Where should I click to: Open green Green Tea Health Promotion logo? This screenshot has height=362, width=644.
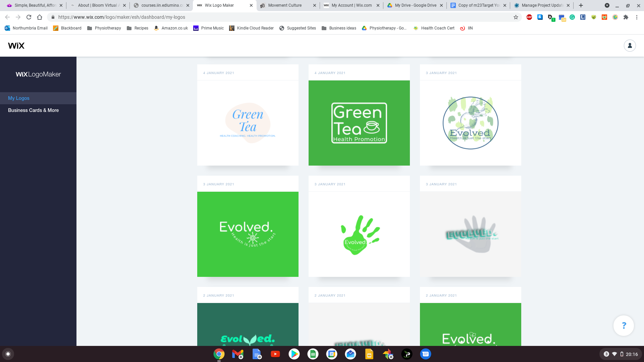tap(359, 123)
